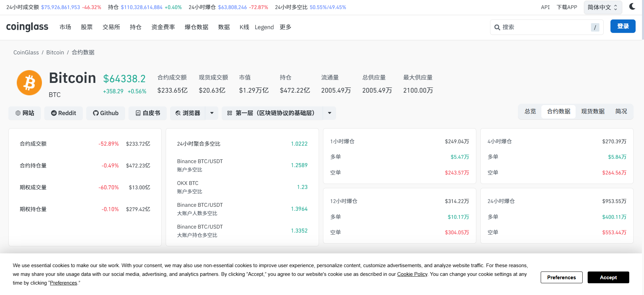Click the 合约持仓量 row label
This screenshot has height=295, width=644.
tap(33, 165)
